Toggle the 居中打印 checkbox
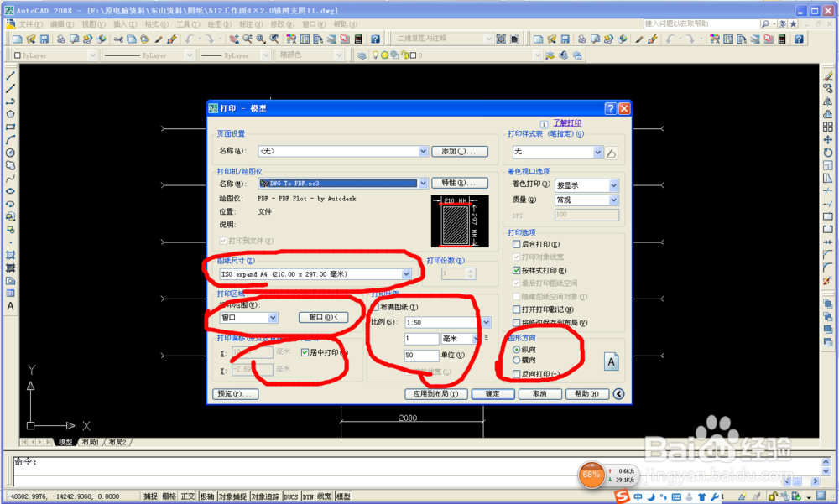This screenshot has width=839, height=504. [305, 352]
